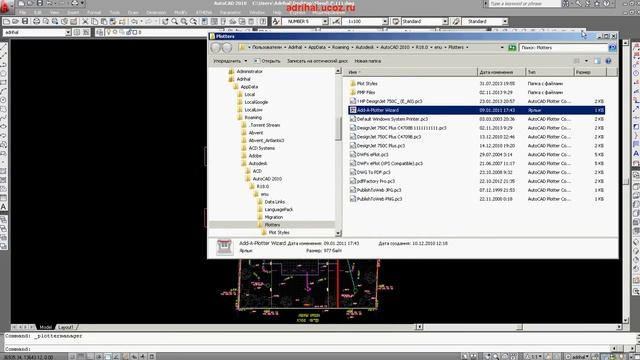This screenshot has width=640, height=360.
Task: Click New drawing icon in Standard toolbar
Action: 6,21
